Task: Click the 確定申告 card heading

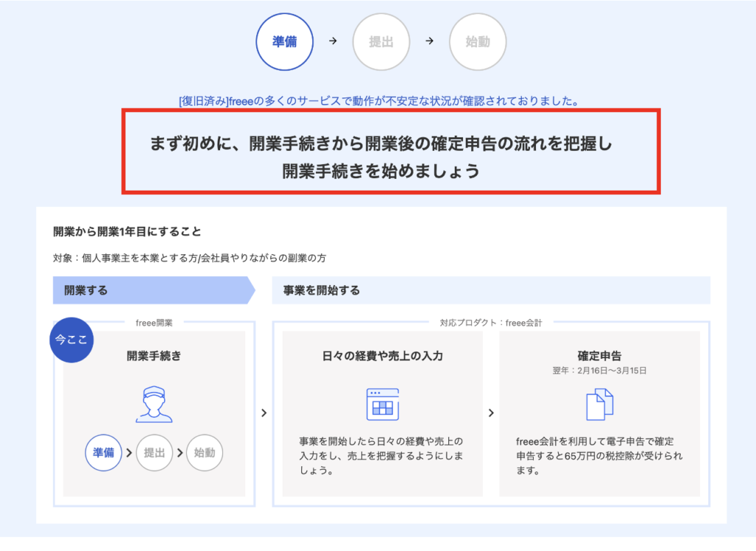Action: coord(599,355)
